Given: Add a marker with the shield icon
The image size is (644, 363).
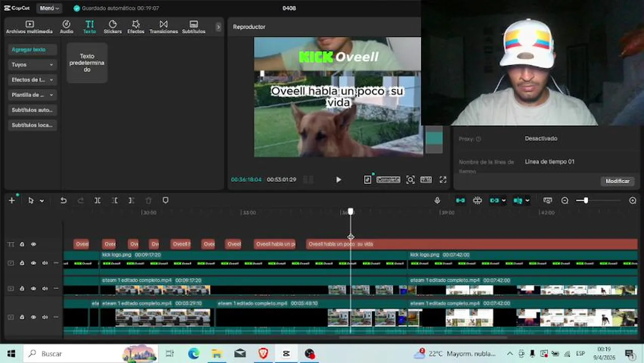Looking at the screenshot, I should click(165, 201).
